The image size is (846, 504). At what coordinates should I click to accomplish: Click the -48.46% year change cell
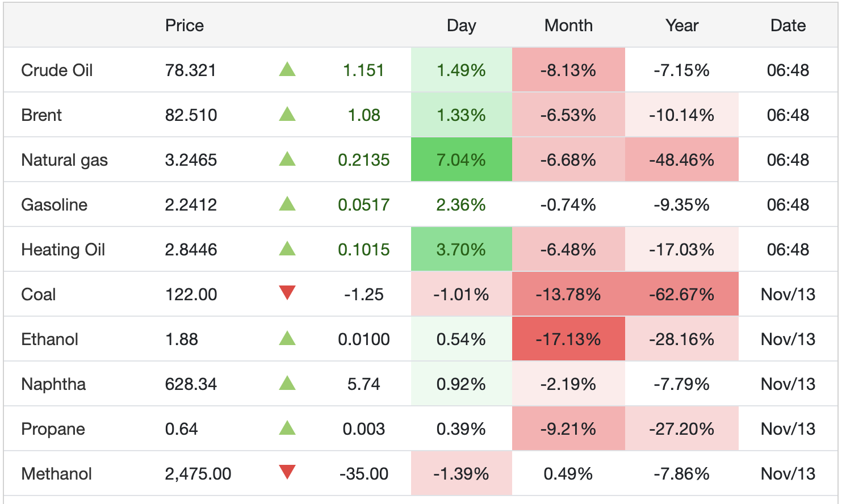click(682, 159)
